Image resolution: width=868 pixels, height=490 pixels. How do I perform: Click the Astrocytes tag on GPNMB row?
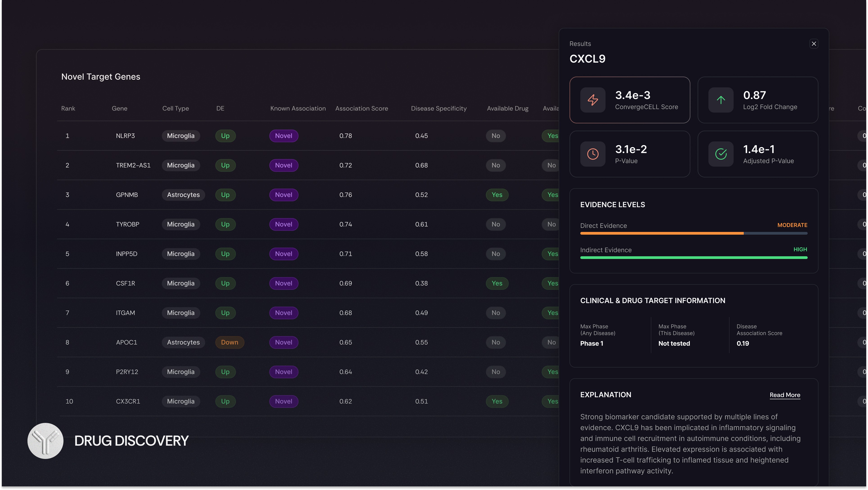183,195
